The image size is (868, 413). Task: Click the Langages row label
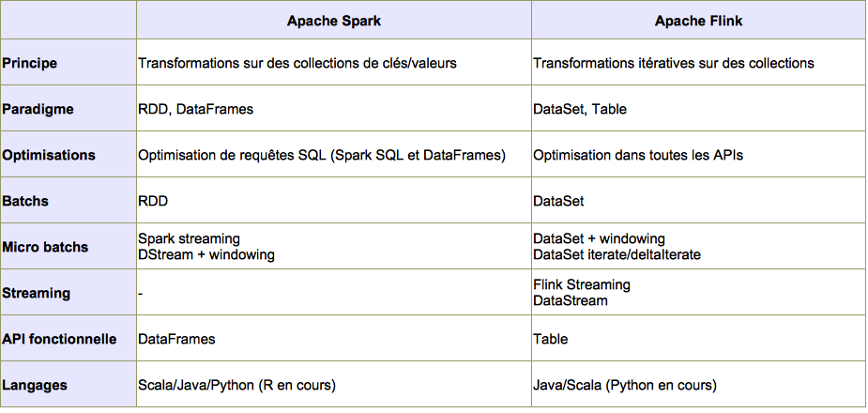36,385
